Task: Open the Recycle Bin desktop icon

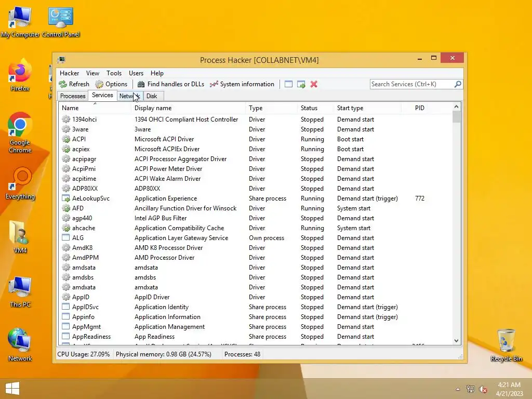Action: (506, 345)
